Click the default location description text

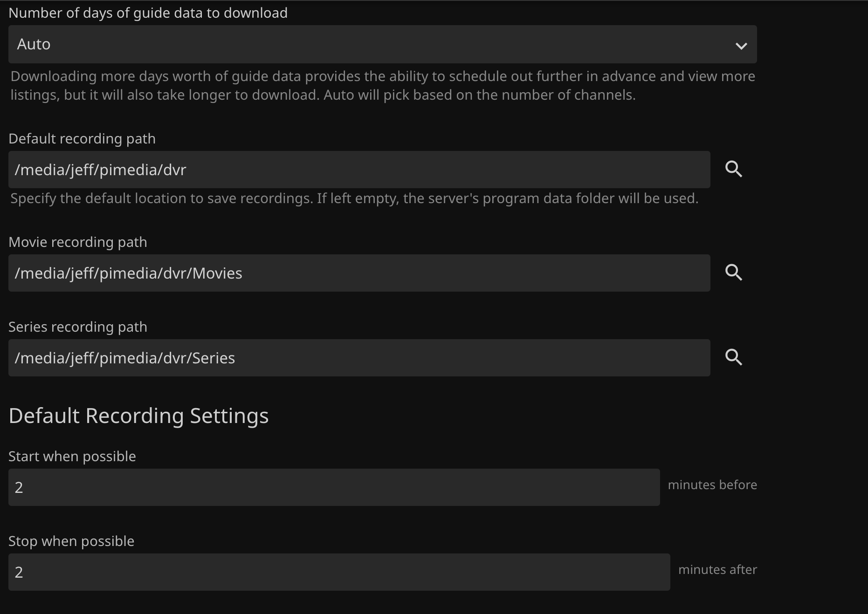coord(354,198)
